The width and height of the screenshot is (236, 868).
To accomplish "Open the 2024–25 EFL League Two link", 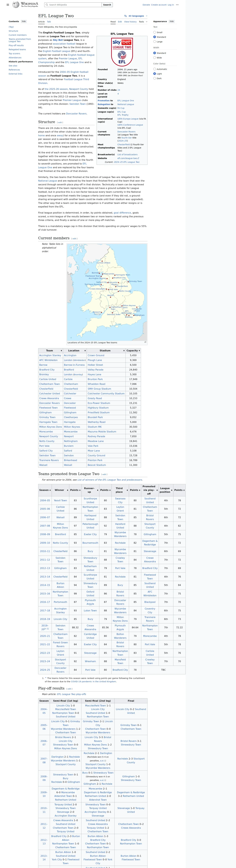I will click(127, 162).
